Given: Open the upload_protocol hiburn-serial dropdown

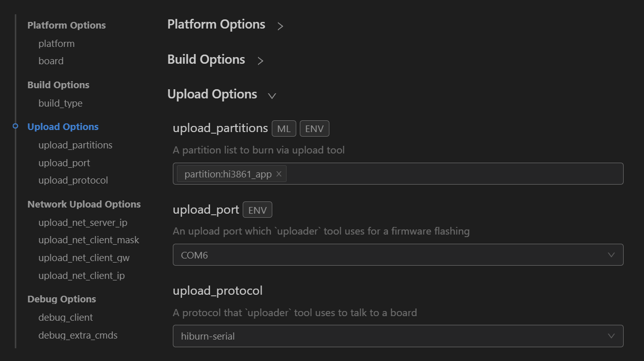Looking at the screenshot, I should tap(398, 336).
